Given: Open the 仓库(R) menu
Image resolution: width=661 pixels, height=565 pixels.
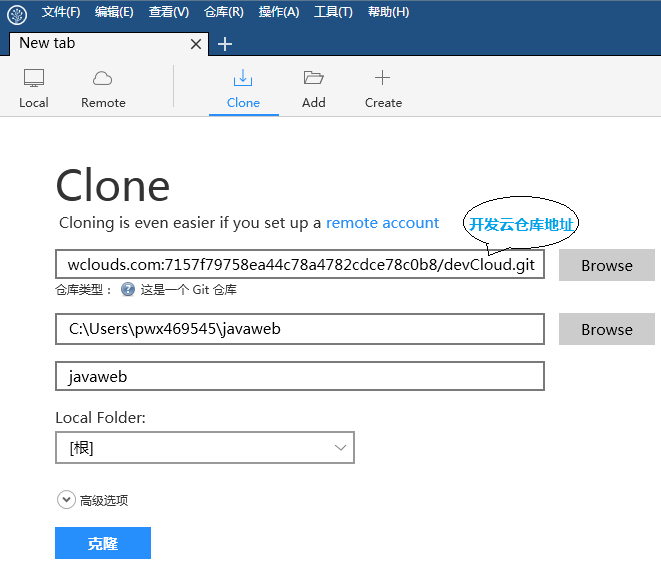Looking at the screenshot, I should pyautogui.click(x=223, y=12).
